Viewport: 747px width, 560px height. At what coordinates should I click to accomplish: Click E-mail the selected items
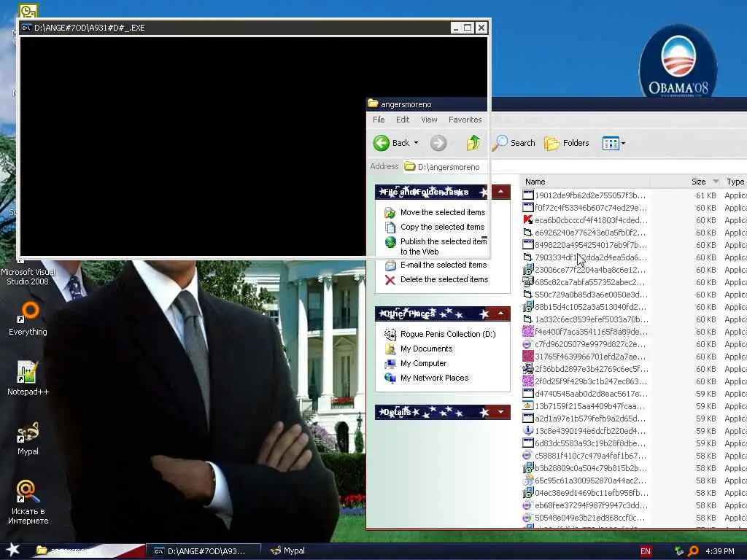pyautogui.click(x=444, y=265)
